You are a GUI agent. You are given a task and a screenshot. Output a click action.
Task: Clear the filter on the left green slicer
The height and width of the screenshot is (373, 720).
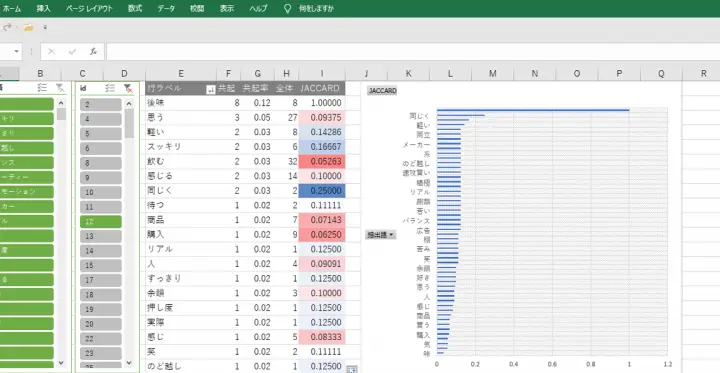(60, 88)
